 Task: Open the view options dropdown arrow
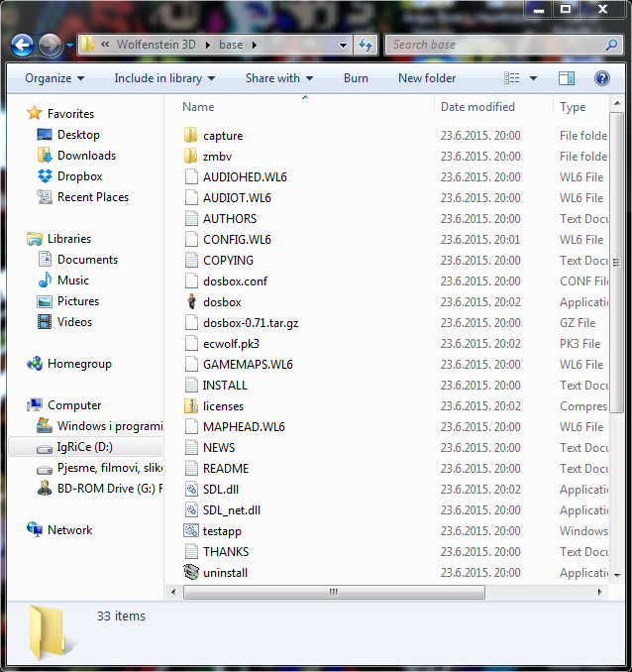coord(534,78)
